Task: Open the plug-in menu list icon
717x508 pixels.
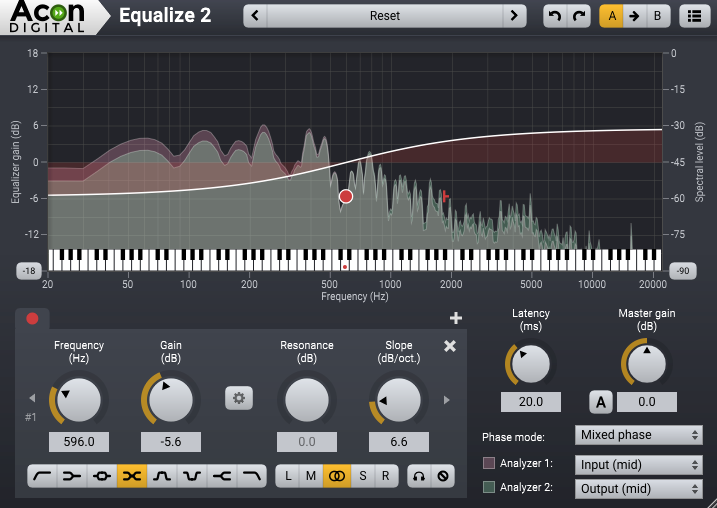Action: pos(695,16)
